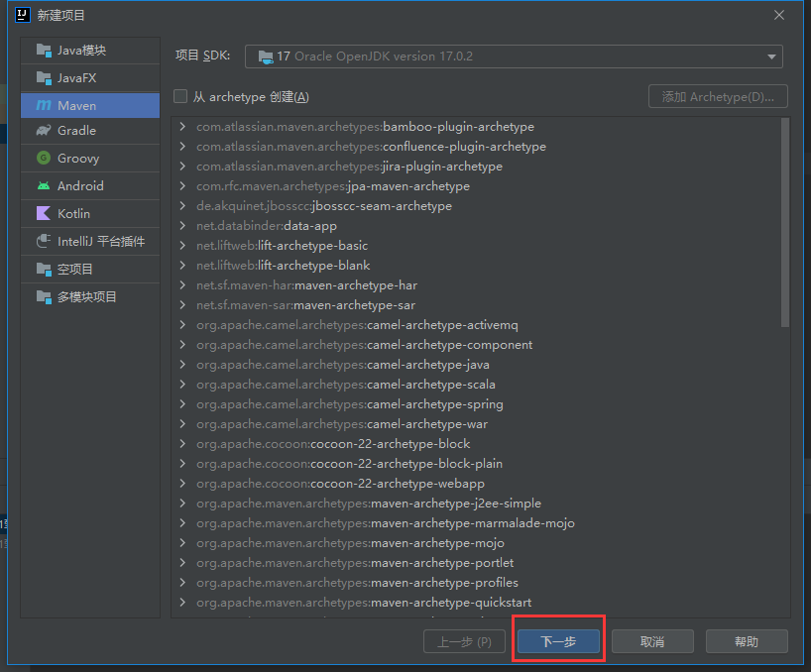Image resolution: width=811 pixels, height=672 pixels.
Task: Expand jira-plugin-archetype entry
Action: pos(182,166)
